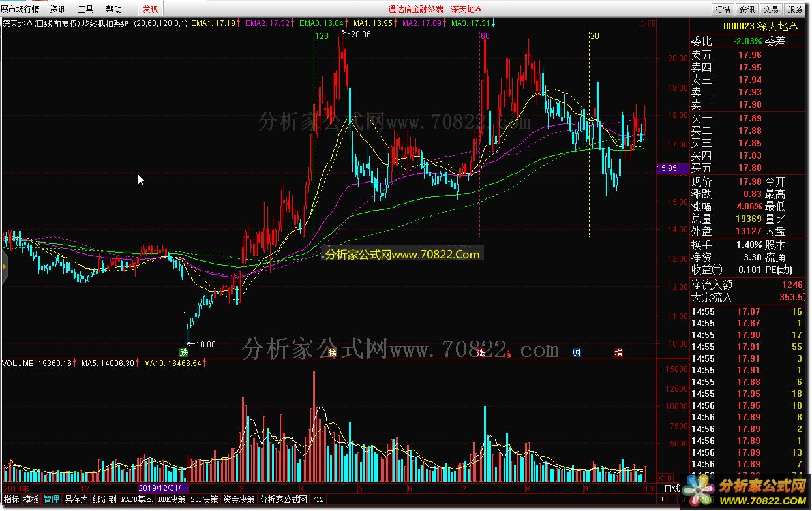Click the 另存为 button
Viewport: 812px width, 511px height.
(76, 499)
